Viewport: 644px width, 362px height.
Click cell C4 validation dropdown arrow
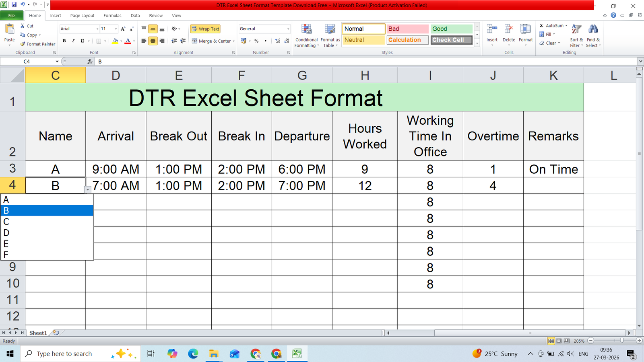(x=88, y=189)
